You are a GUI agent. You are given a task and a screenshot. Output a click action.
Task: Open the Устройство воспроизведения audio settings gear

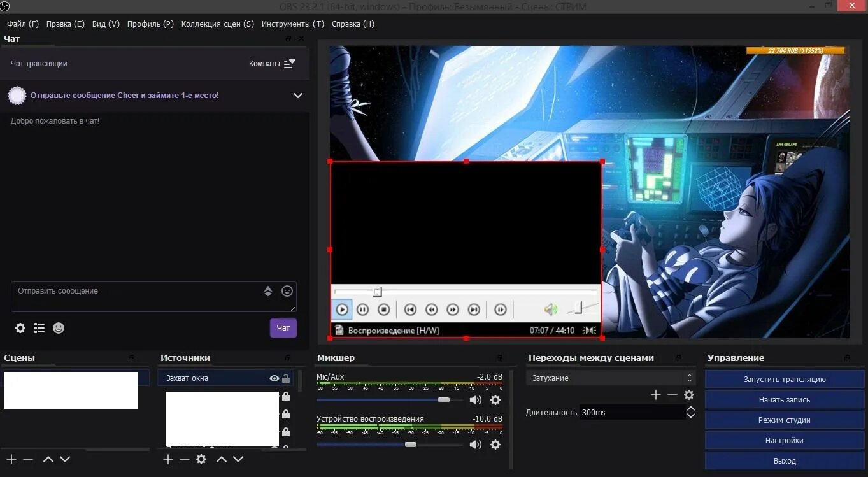[x=495, y=445]
